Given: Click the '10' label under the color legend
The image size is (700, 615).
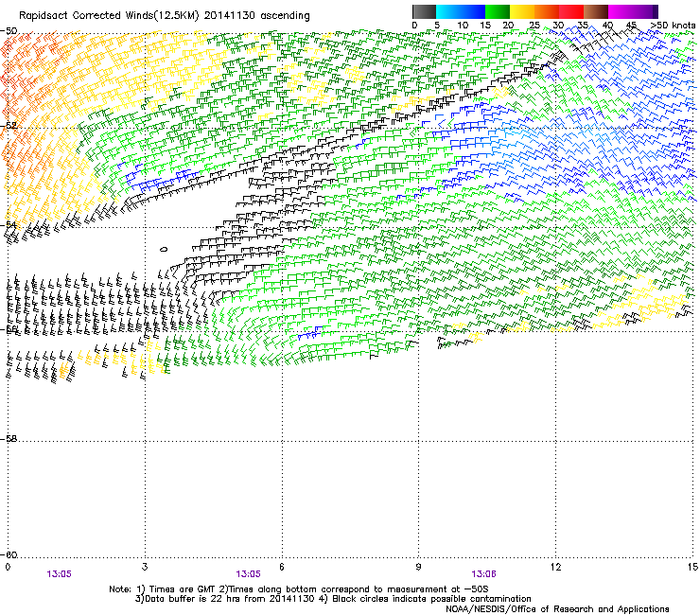Looking at the screenshot, I should pyautogui.click(x=463, y=26).
